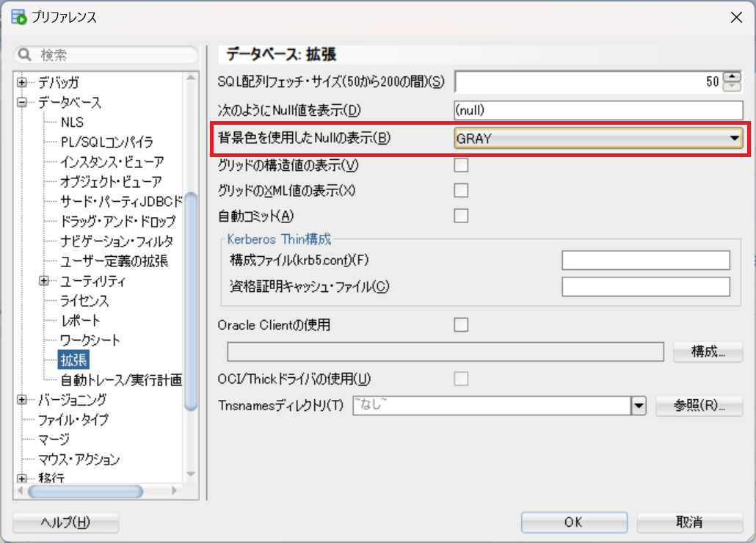Screen dimensions: 756x543
Task: Click the 検索 search box
Action: click(x=106, y=54)
